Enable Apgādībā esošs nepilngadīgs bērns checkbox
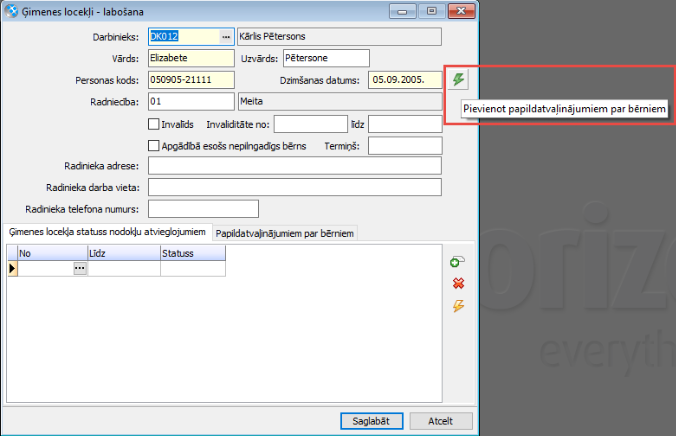This screenshot has width=676, height=436. [153, 146]
